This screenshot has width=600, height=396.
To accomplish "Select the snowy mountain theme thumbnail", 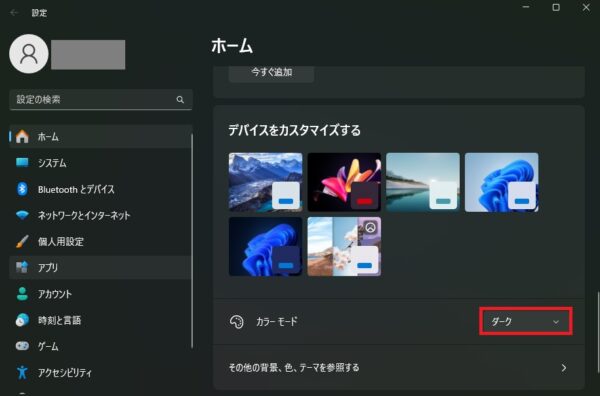I will coord(266,182).
